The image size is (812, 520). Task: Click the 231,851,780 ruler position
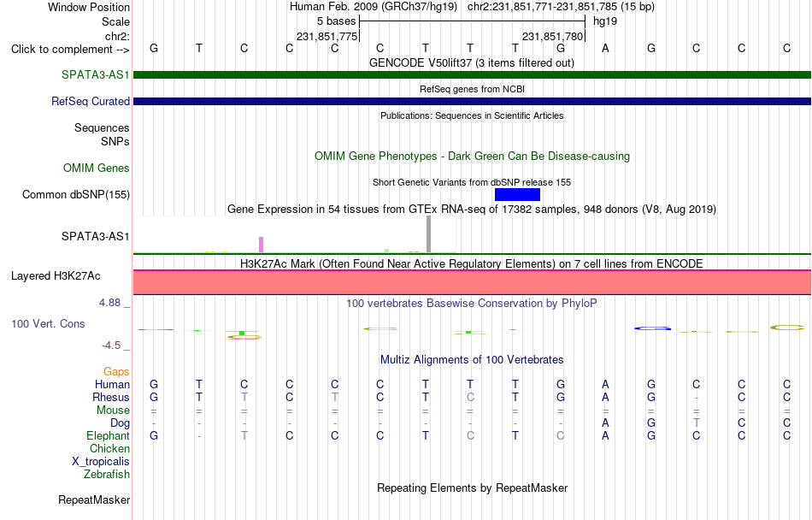552,36
